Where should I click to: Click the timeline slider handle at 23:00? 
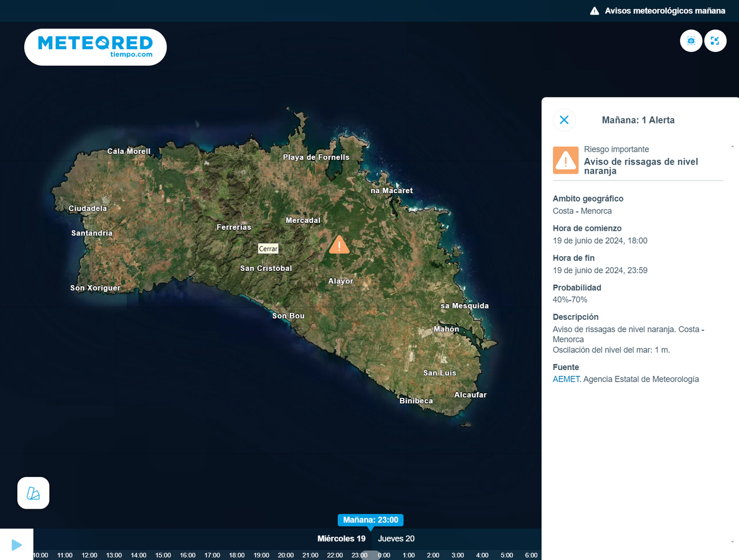point(370,555)
